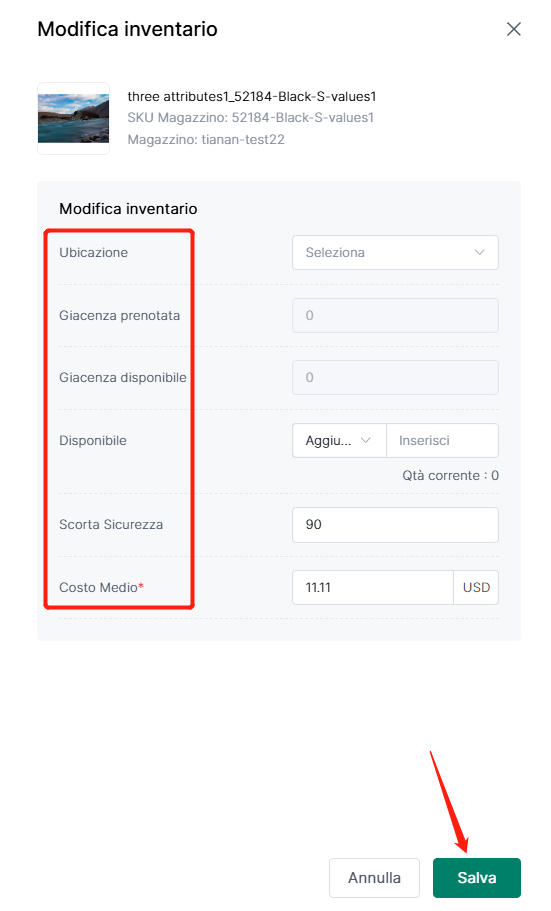The height and width of the screenshot is (911, 551).
Task: Click the product name three attributes1_52184-Black-S-values1
Action: (252, 96)
